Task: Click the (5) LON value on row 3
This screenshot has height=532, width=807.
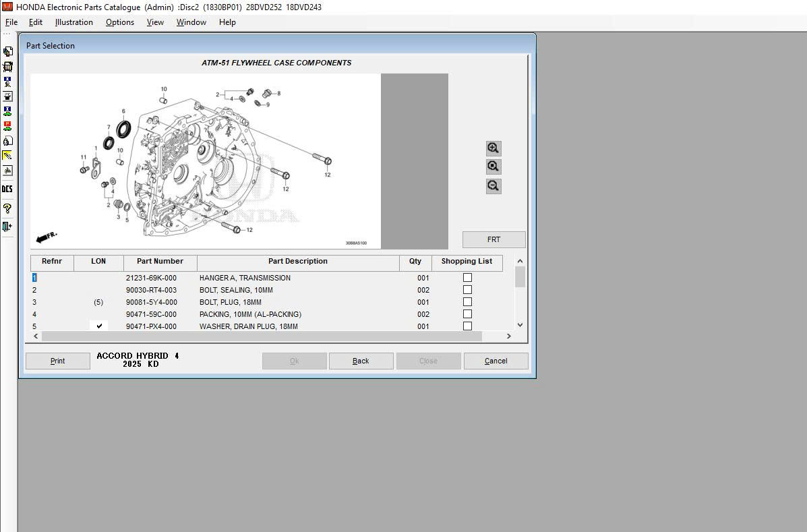Action: point(98,302)
